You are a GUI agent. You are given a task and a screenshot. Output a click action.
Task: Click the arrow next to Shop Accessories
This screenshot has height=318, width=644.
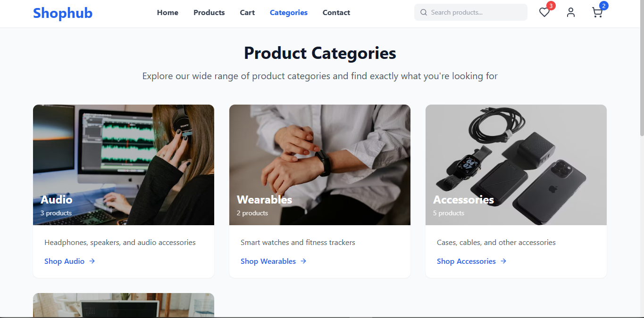click(503, 261)
